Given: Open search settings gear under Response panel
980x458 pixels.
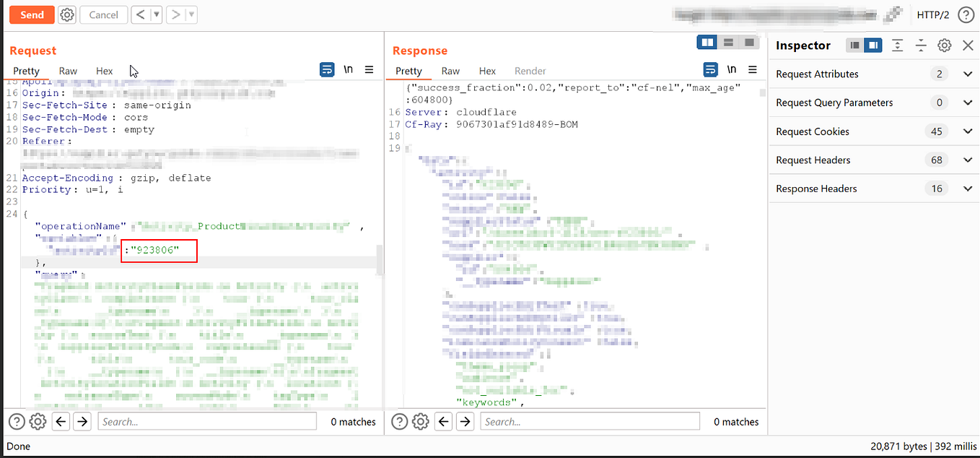Looking at the screenshot, I should coord(421,421).
